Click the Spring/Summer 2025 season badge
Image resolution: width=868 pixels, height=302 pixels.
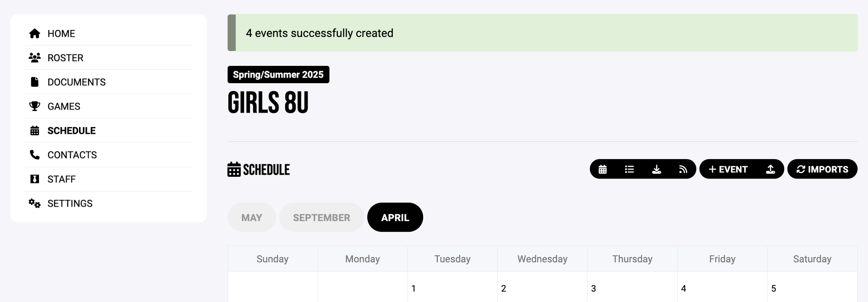(x=278, y=75)
